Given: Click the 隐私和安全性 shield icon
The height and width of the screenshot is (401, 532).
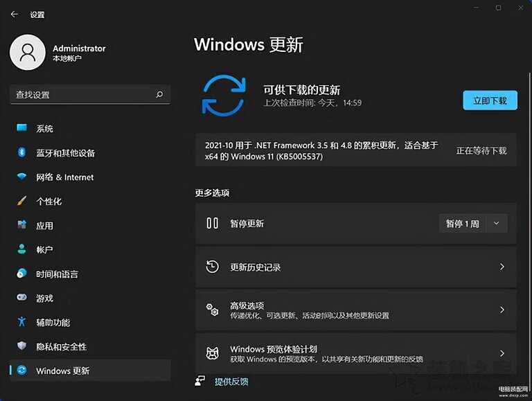Looking at the screenshot, I should click(x=21, y=346).
